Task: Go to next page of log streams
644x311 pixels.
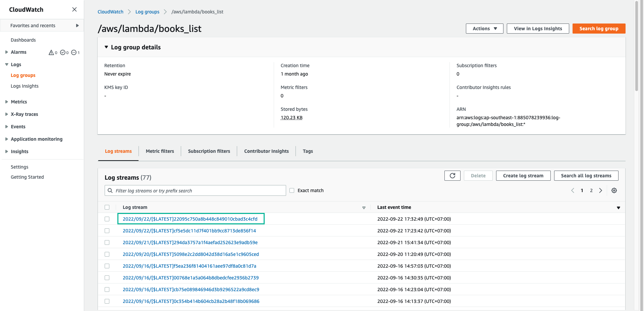Action: pos(601,190)
